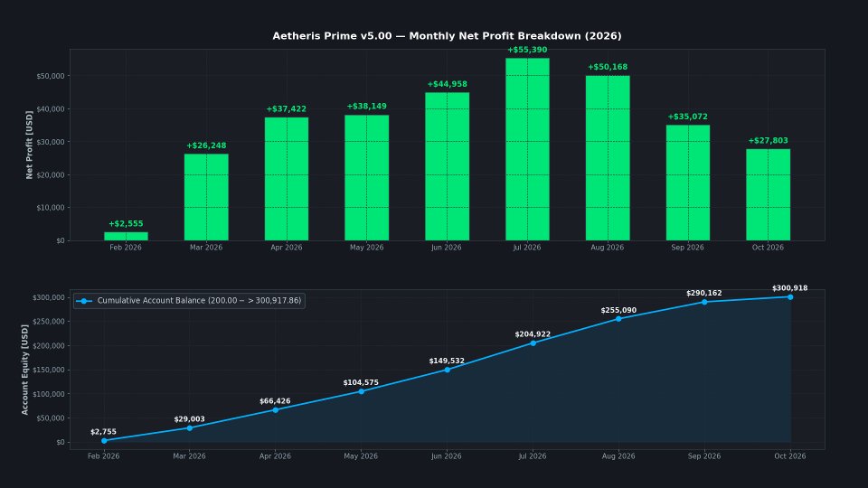
Task: Click the $66,426 balance data point
Action: pos(276,410)
